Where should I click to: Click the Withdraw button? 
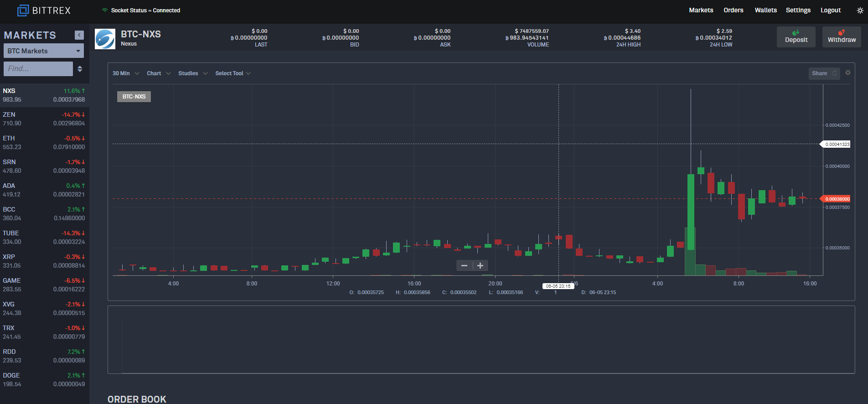[x=842, y=36]
